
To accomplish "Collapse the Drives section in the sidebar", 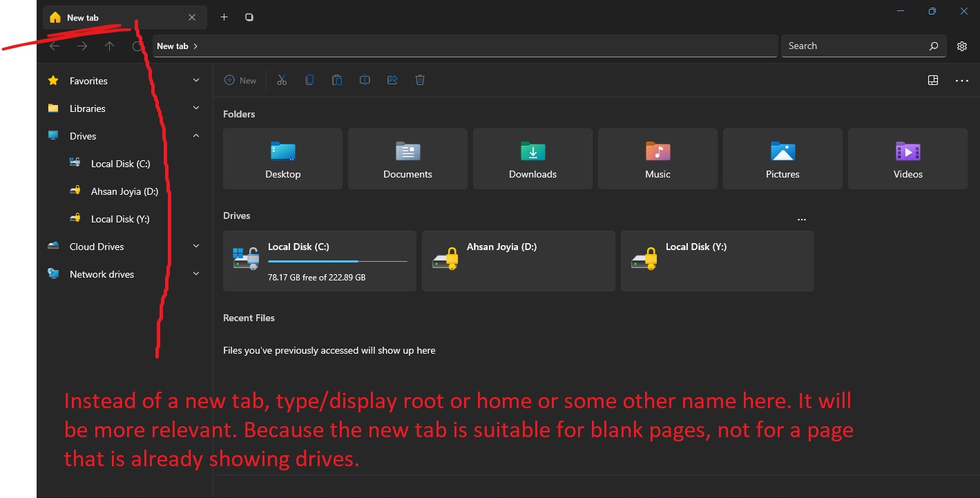I will 196,135.
